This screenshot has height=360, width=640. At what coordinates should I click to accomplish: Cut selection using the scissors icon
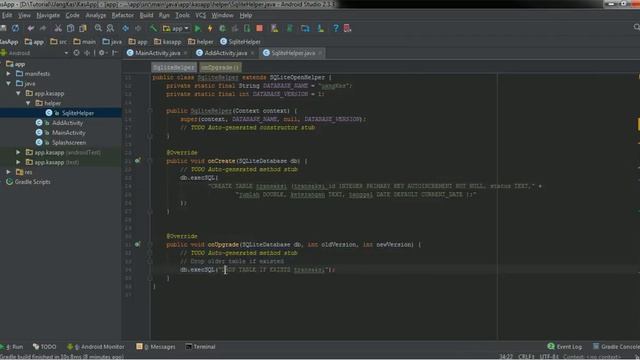point(58,28)
